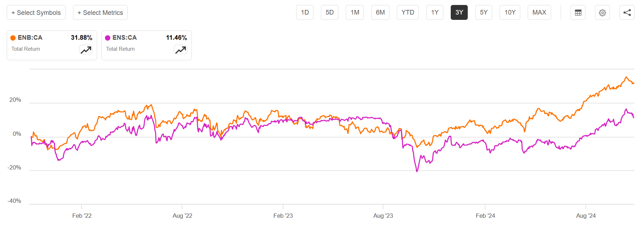This screenshot has width=644, height=228.
Task: Select the 1M range tab
Action: 355,12
